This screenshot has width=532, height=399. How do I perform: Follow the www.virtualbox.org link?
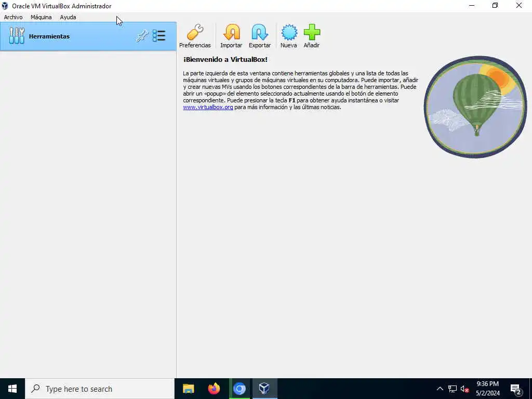click(x=208, y=107)
